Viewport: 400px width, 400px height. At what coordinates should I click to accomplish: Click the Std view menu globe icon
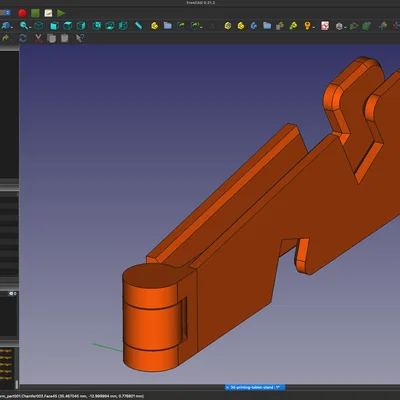click(x=5, y=26)
